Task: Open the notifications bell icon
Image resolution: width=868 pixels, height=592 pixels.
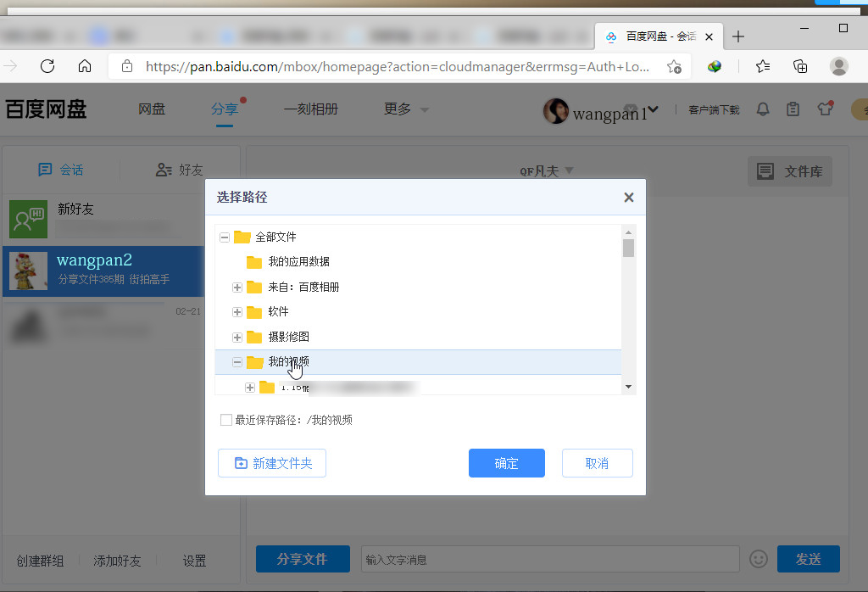Action: [x=762, y=109]
